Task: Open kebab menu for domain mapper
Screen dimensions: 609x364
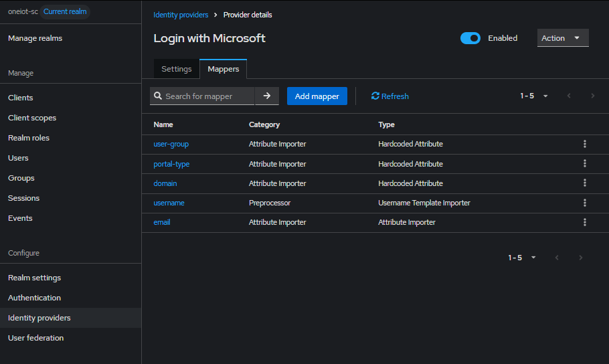Action: pos(584,183)
